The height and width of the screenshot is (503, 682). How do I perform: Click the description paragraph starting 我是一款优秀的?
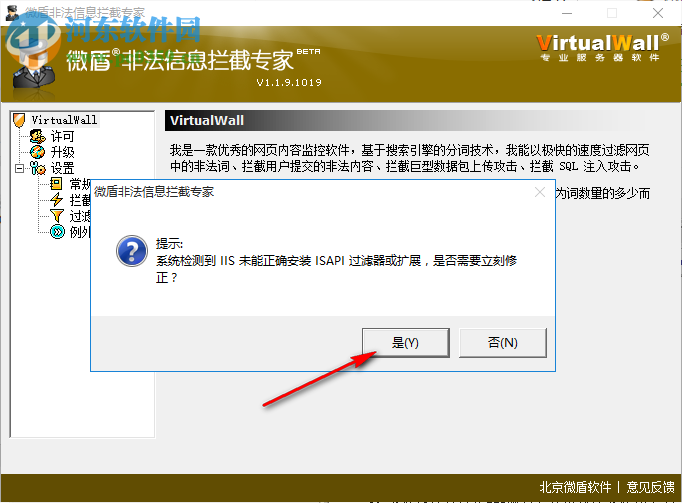tap(410, 158)
